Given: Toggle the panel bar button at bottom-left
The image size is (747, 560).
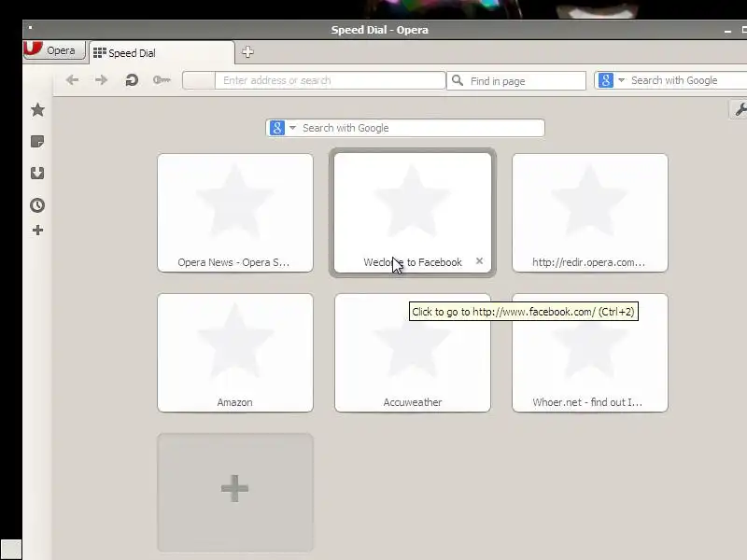Looking at the screenshot, I should click(x=11, y=549).
